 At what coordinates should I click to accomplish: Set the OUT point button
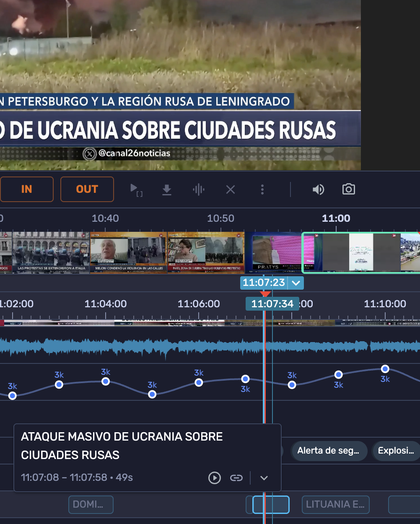click(x=87, y=189)
